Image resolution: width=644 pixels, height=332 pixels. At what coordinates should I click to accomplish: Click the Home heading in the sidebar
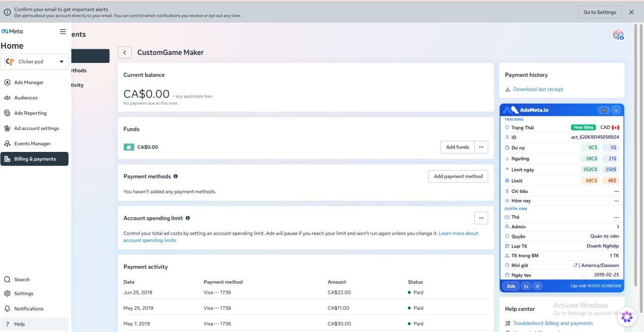(x=12, y=46)
